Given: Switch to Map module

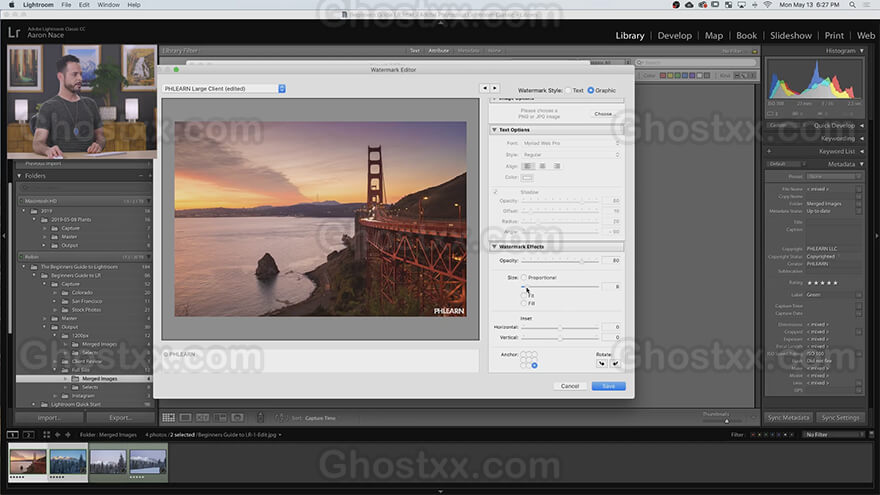Looking at the screenshot, I should point(714,35).
